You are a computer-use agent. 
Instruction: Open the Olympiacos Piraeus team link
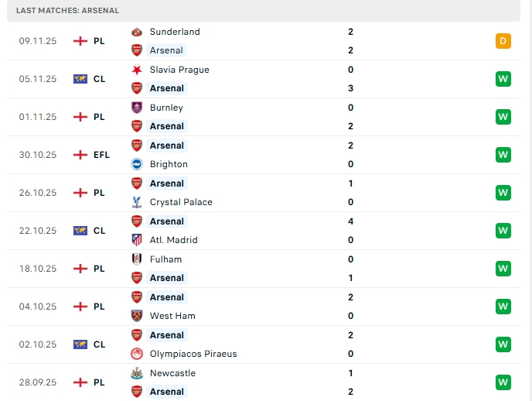coord(193,354)
